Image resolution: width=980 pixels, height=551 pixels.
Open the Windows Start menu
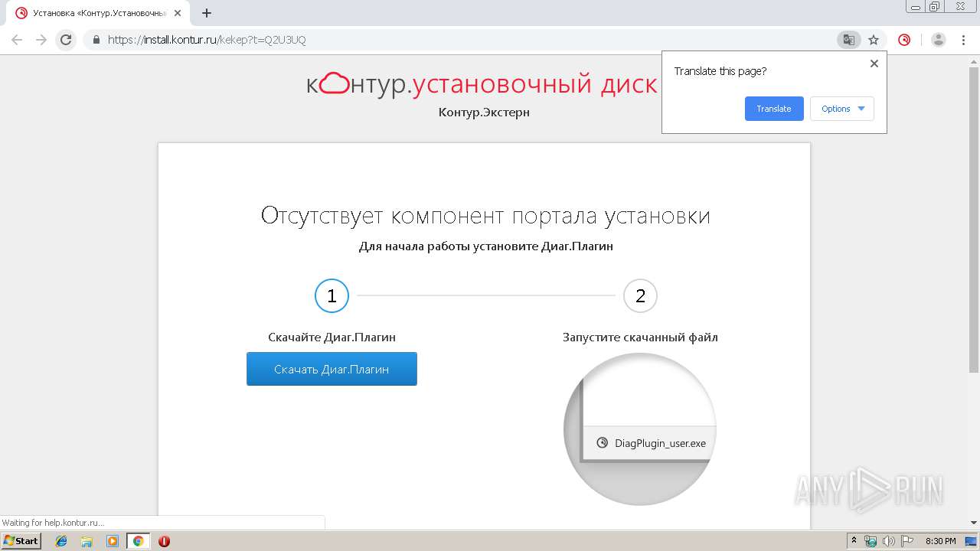click(21, 541)
